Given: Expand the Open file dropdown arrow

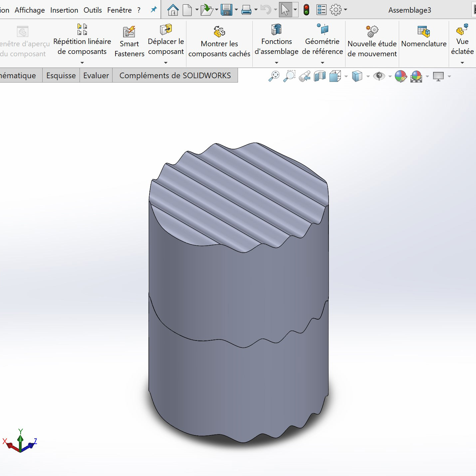Looking at the screenshot, I should tap(217, 10).
